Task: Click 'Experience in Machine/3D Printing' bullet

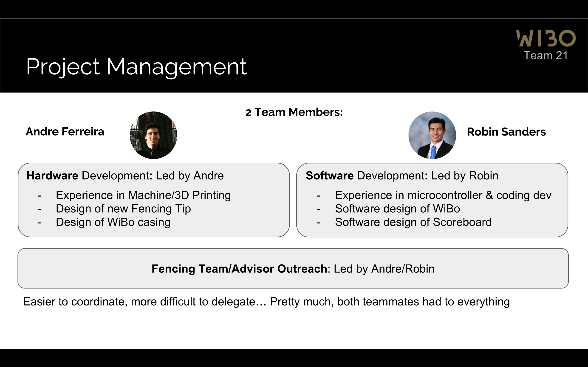Action: click(143, 195)
